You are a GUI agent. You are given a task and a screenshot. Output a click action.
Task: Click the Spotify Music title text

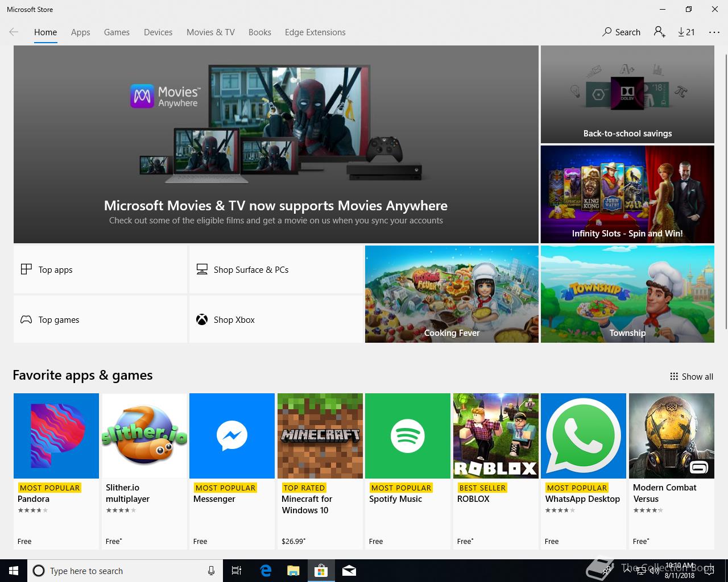395,499
